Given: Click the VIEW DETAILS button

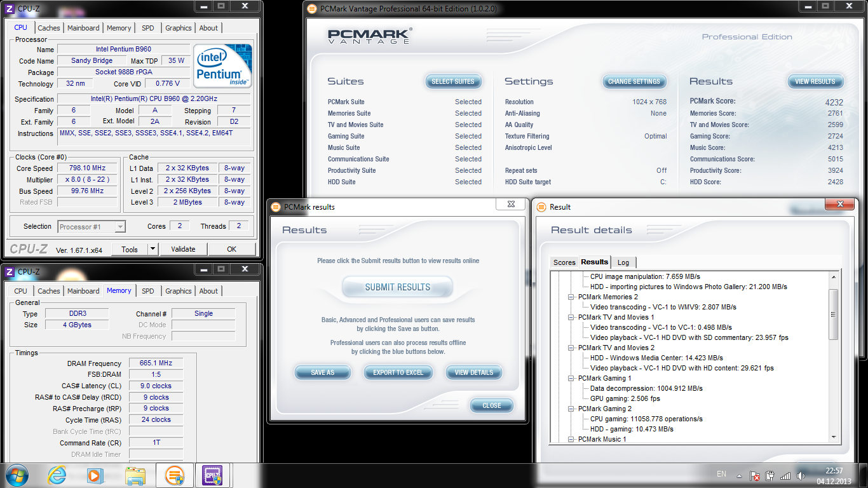Looking at the screenshot, I should pos(474,372).
